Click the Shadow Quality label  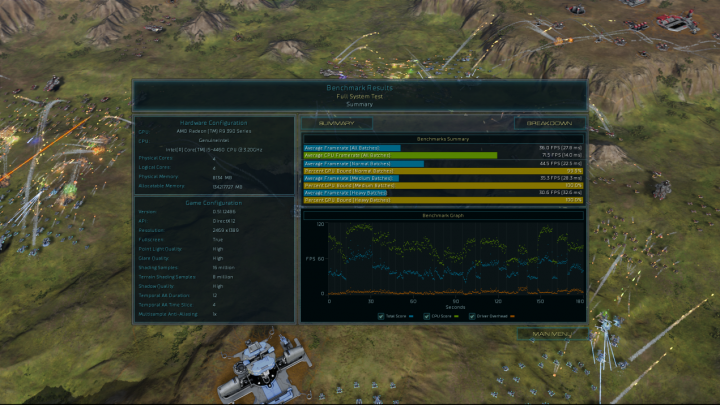pos(156,286)
